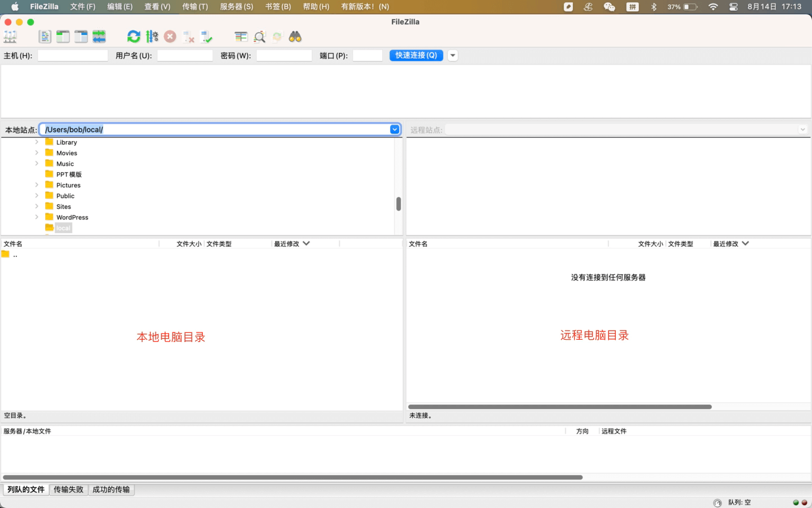Open 书签 (B) menu

[278, 7]
